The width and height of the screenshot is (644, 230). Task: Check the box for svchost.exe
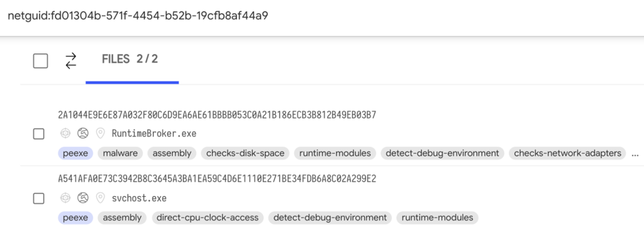point(38,198)
